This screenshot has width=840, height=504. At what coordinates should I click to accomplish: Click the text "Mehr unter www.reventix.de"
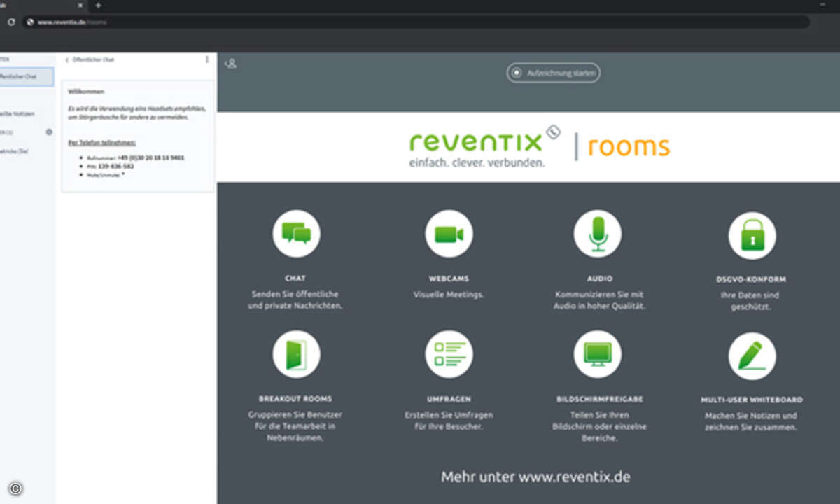click(x=535, y=477)
